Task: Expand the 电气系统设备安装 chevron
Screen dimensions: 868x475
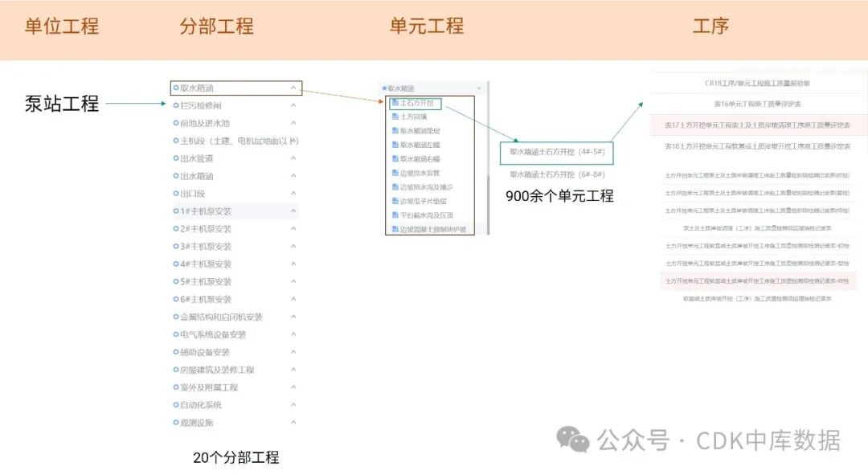Action: [x=293, y=334]
